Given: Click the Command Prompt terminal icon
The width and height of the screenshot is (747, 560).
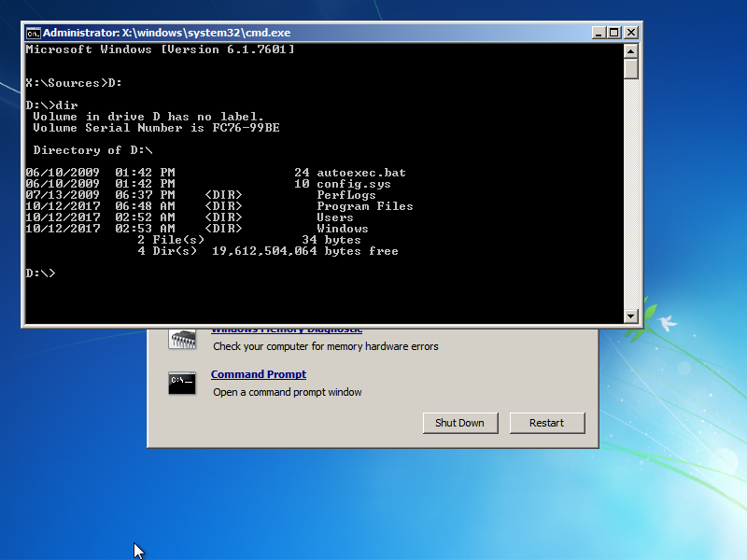Looking at the screenshot, I should tap(182, 384).
